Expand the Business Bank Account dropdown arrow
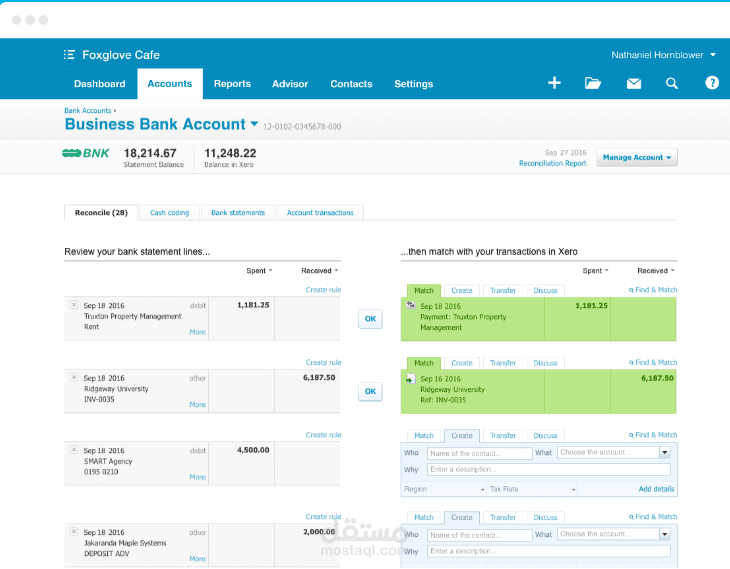Viewport: 730px width, 569px height. 254,124
